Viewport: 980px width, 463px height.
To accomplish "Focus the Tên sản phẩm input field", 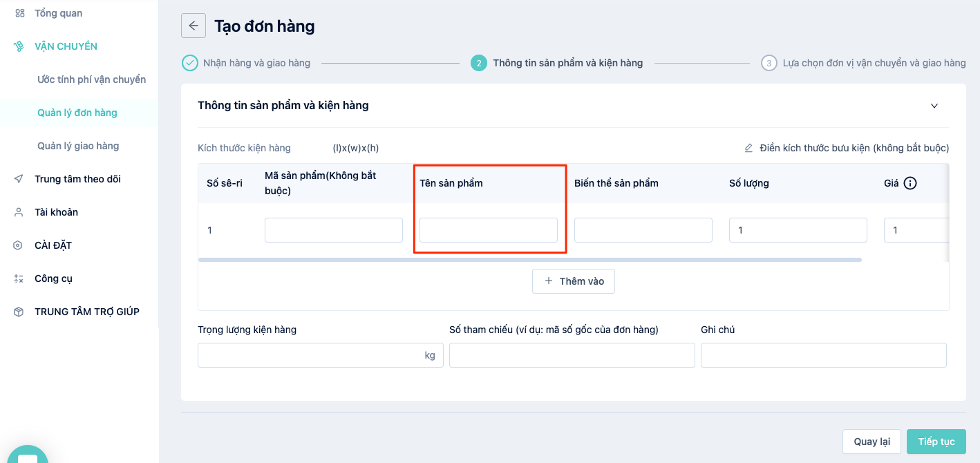I will click(x=489, y=230).
